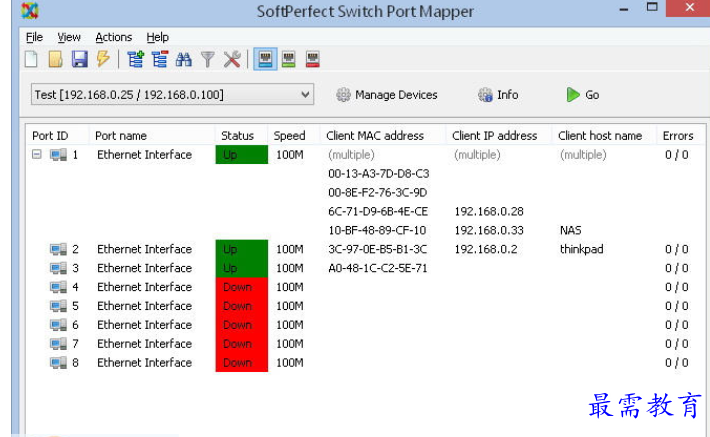Click the thinkpad host name
Viewport: 710px width, 437px height.
click(x=581, y=249)
